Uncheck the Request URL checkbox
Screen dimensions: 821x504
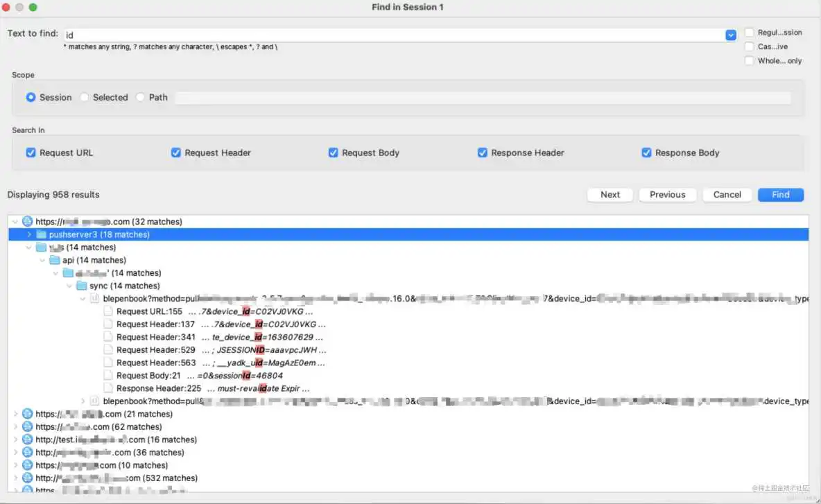tap(31, 153)
